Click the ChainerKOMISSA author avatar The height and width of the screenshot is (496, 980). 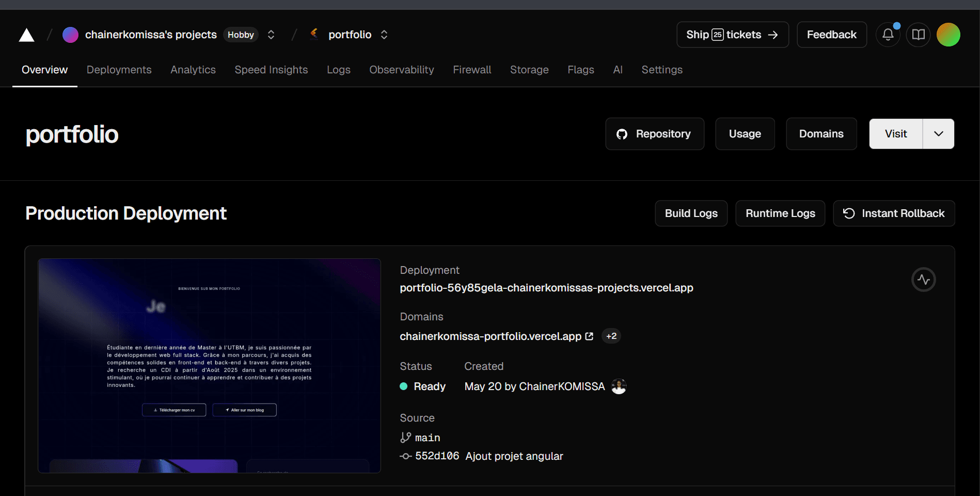(619, 386)
